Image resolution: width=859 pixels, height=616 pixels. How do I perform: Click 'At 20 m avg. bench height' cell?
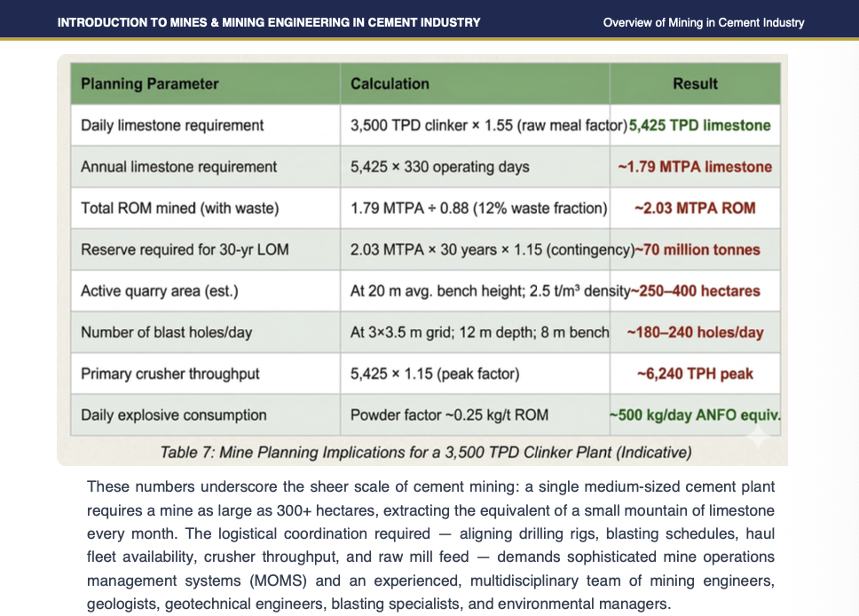(475, 291)
